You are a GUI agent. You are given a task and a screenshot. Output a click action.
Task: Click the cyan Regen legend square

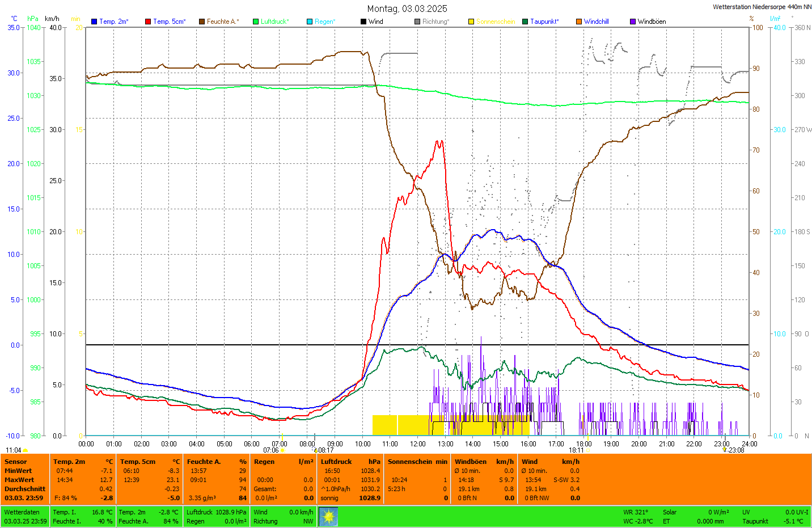(x=310, y=22)
